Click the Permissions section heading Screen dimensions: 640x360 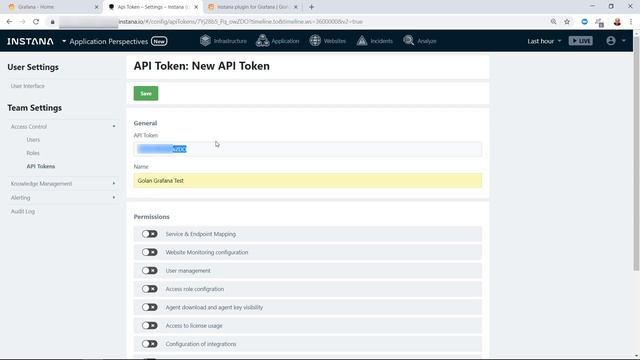[x=151, y=217]
